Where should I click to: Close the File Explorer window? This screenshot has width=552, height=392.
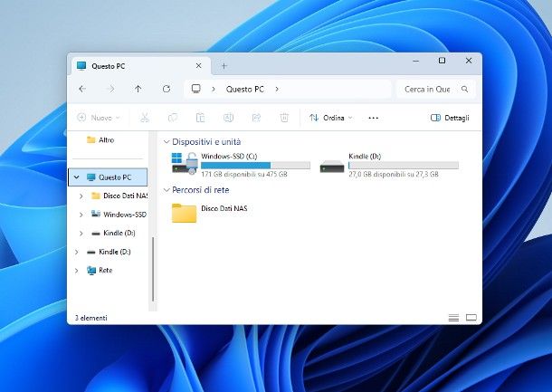[x=469, y=61]
